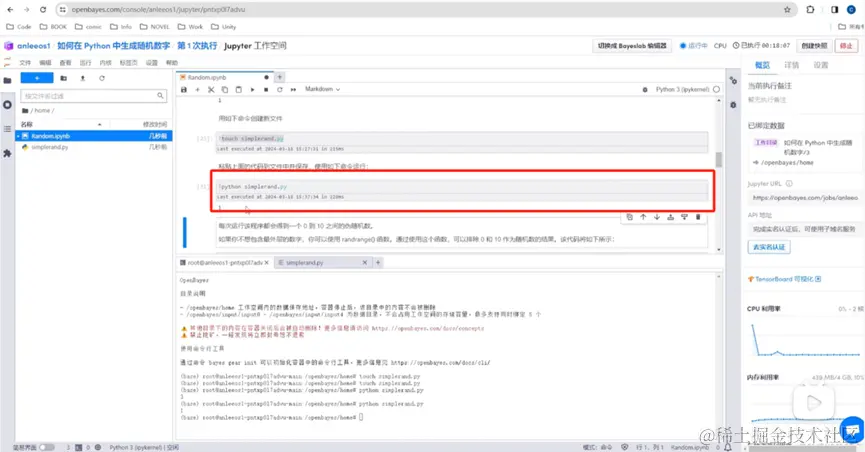Enable debugger via bug icon beside kernel name
This screenshot has height=452, width=865.
click(645, 89)
